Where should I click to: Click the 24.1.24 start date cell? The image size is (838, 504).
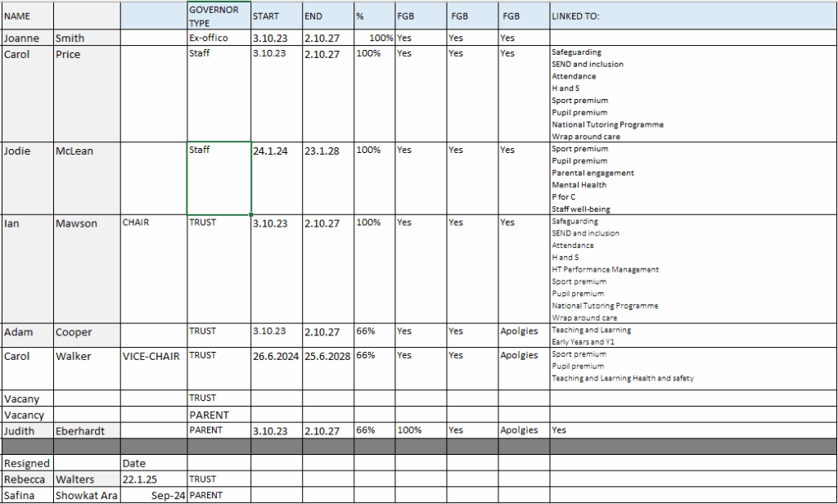point(277,178)
